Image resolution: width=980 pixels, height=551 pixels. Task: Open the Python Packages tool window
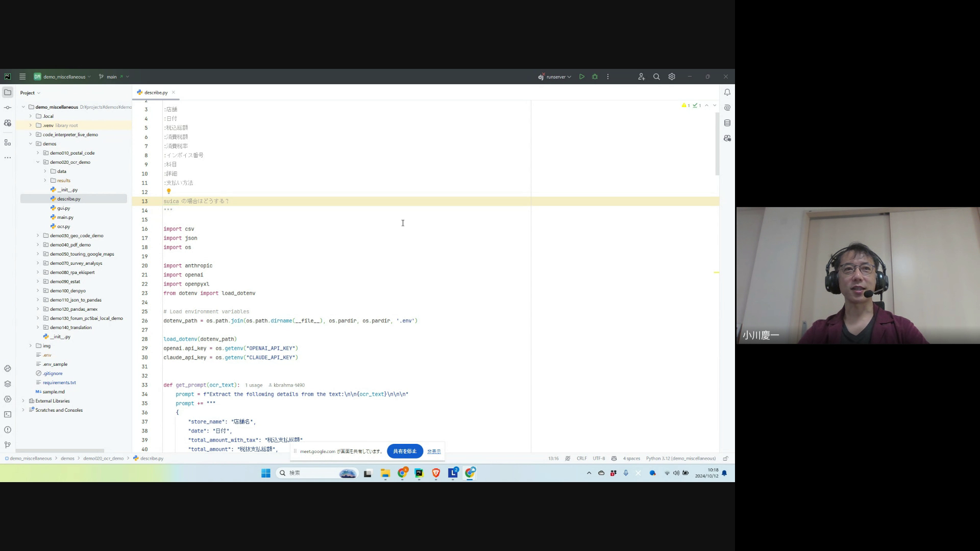click(x=8, y=384)
